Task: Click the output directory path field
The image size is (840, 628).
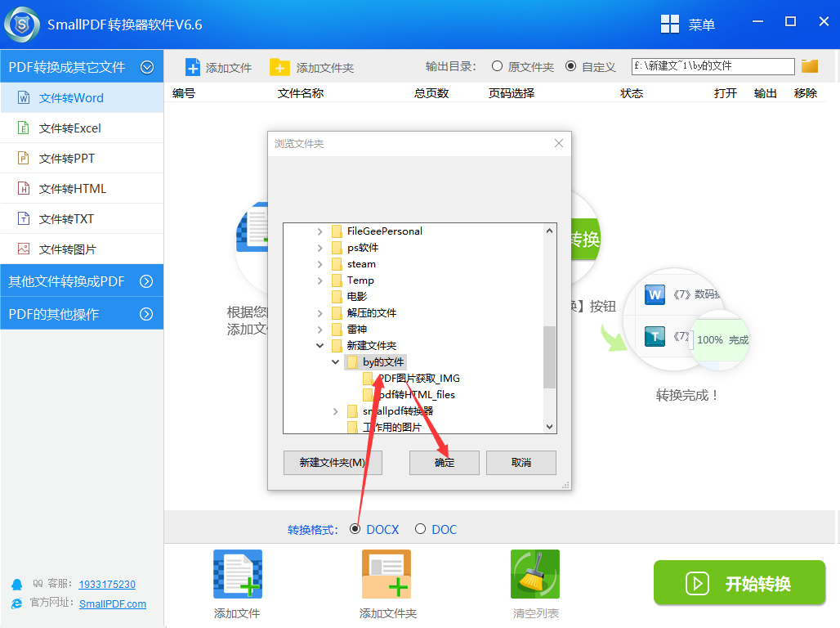Action: (x=713, y=66)
